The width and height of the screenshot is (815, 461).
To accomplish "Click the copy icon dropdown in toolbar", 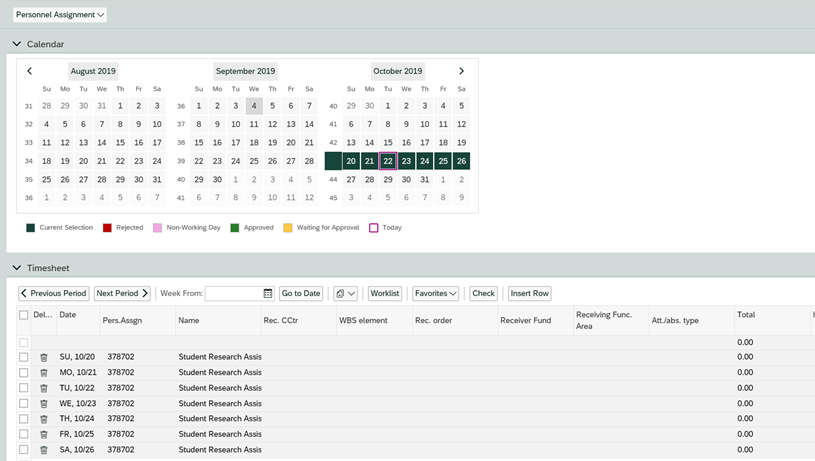I will 345,294.
